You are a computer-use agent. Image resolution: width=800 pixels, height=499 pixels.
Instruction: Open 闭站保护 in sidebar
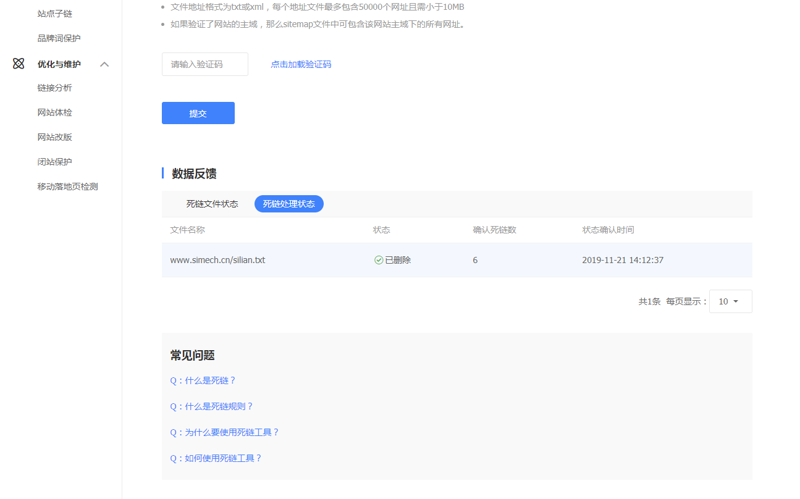(55, 162)
